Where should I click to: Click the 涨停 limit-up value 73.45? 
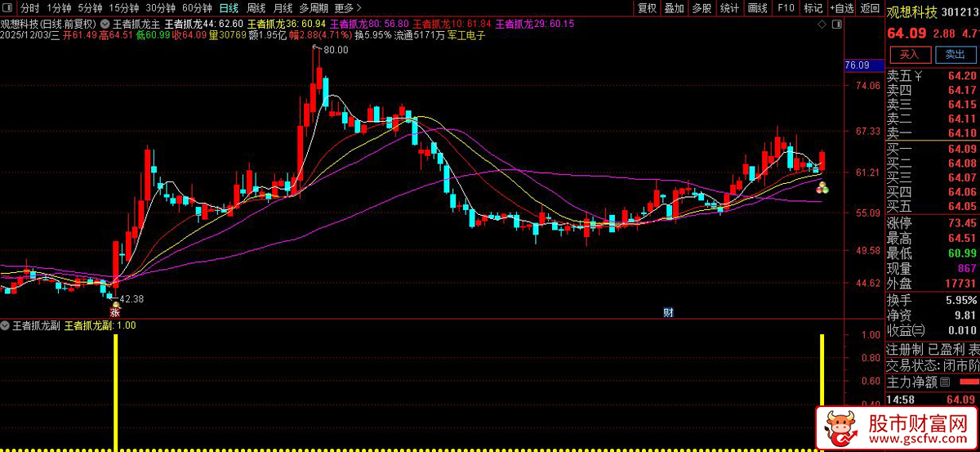pos(962,223)
